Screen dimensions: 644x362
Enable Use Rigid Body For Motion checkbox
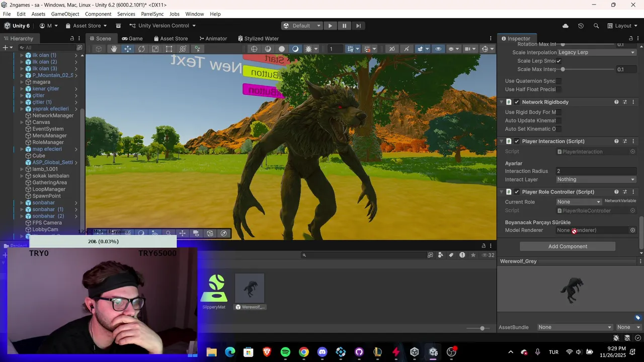(x=558, y=112)
